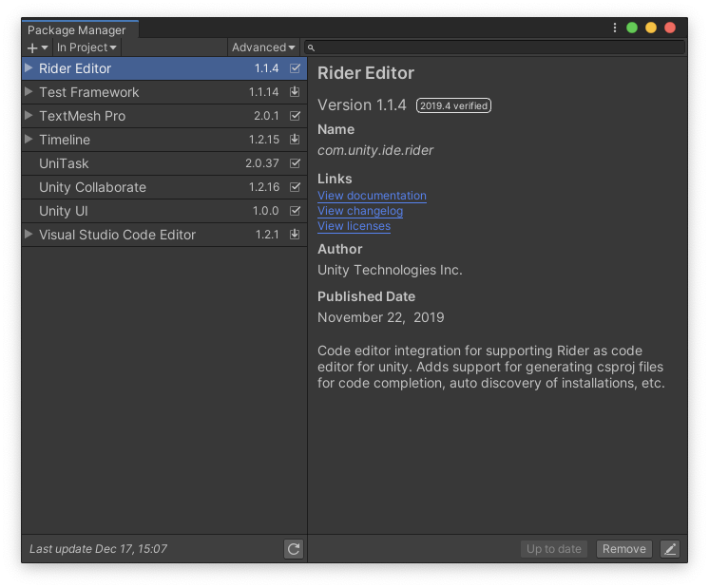Select the Test Framework package
Image resolution: width=709 pixels, height=588 pixels.
click(164, 92)
